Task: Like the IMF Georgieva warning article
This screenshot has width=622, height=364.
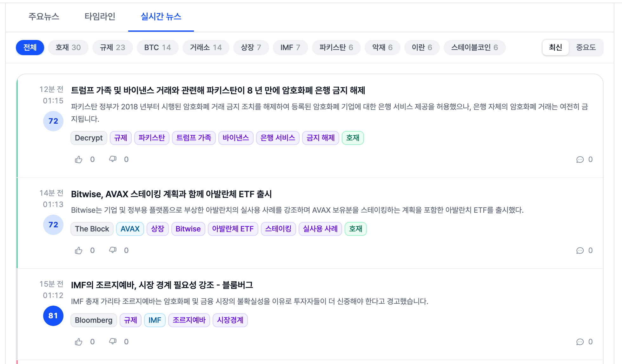Action: (x=79, y=342)
